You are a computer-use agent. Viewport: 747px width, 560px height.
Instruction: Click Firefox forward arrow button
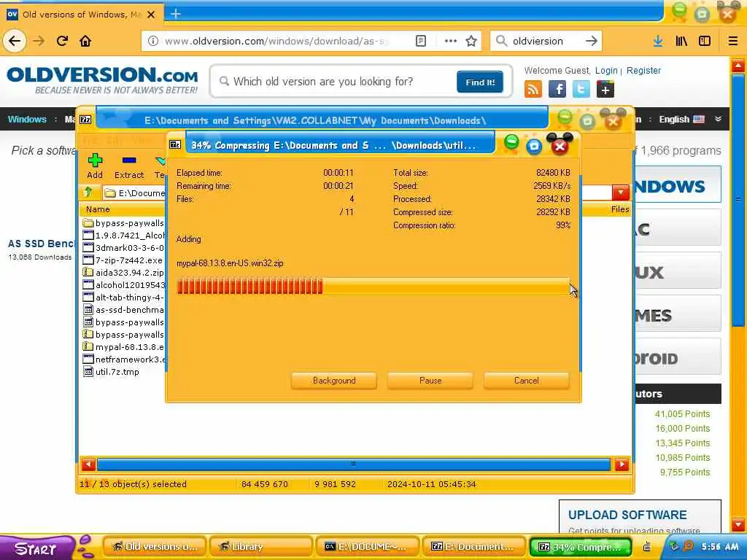click(39, 41)
